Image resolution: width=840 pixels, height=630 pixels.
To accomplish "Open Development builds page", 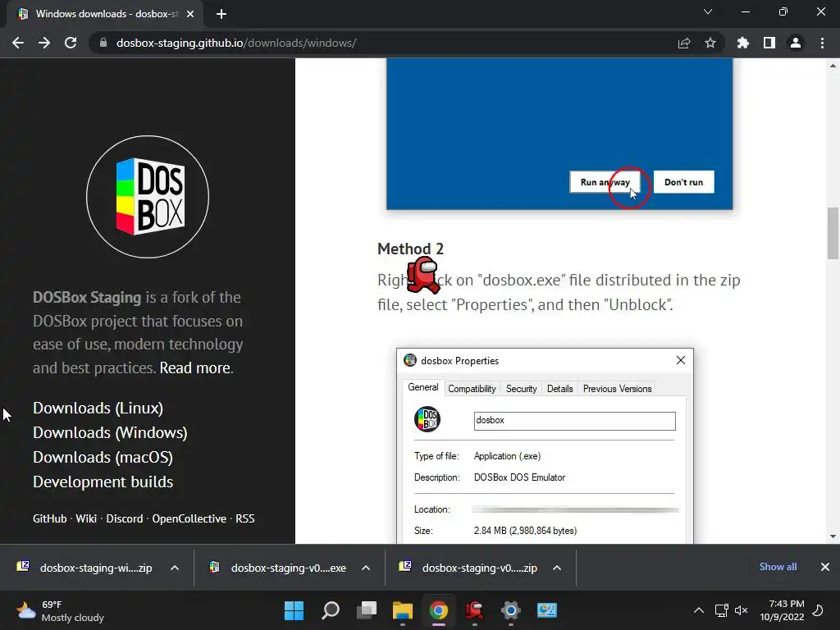I will (103, 482).
